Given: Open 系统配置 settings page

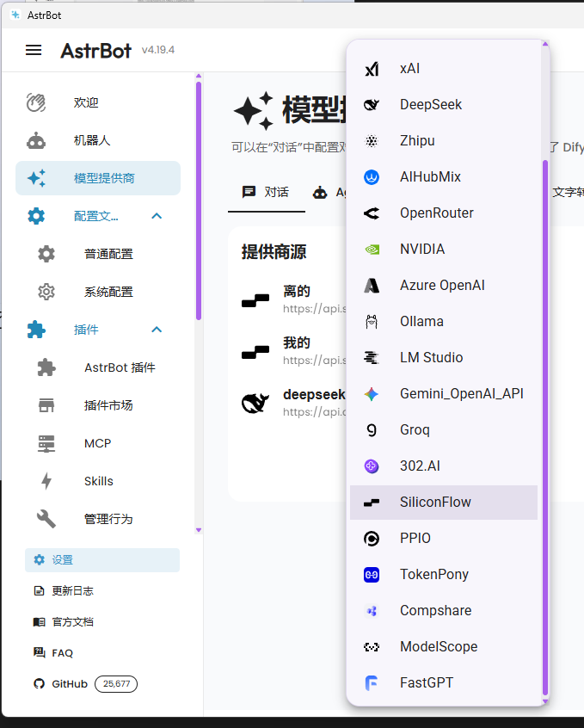Looking at the screenshot, I should (98, 292).
